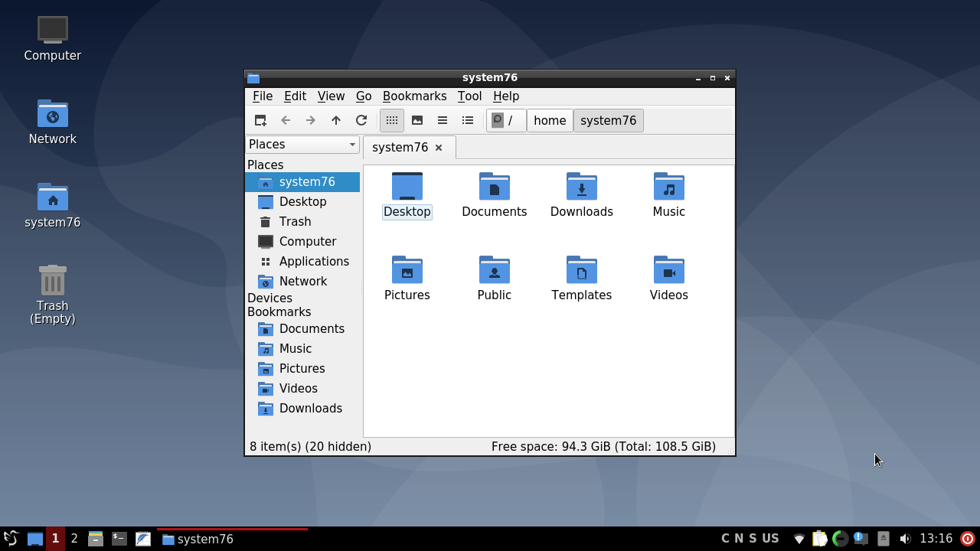
Task: Switch to workspace 2 in taskbar
Action: (74, 539)
